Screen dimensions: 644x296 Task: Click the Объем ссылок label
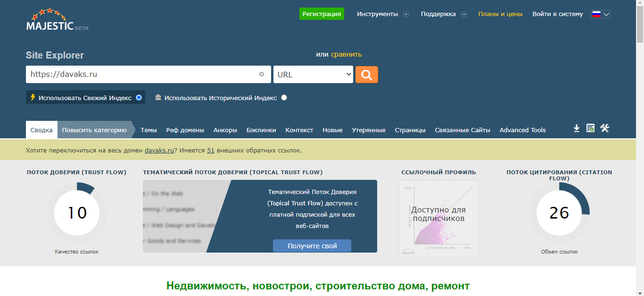coord(559,252)
